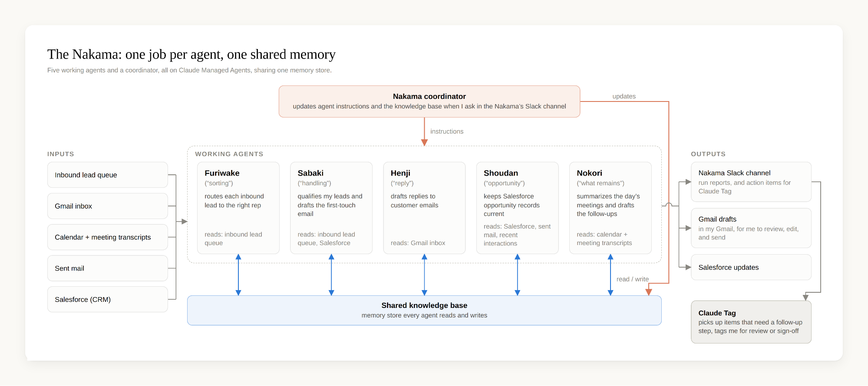Open the Nokori agent card
The height and width of the screenshot is (386, 868).
(x=611, y=208)
